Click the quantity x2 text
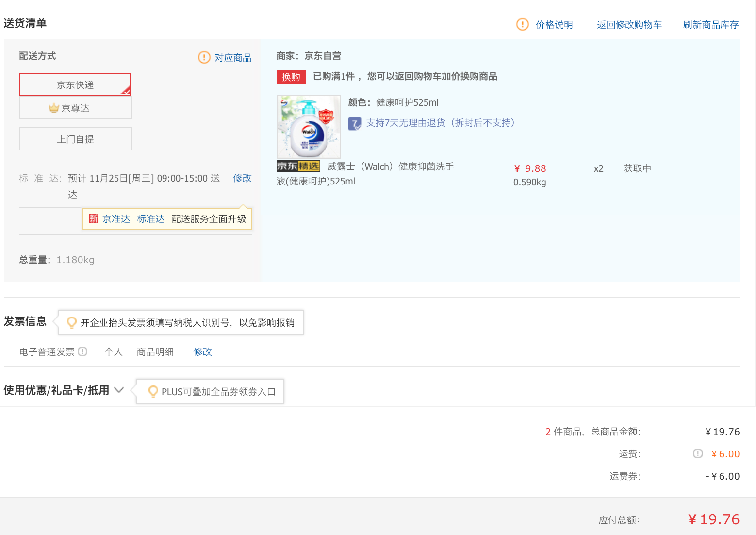This screenshot has width=756, height=535. tap(599, 168)
